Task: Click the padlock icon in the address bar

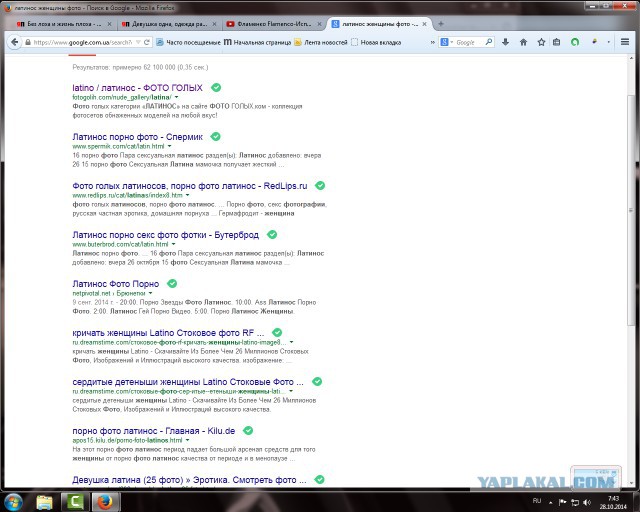Action: [28, 42]
